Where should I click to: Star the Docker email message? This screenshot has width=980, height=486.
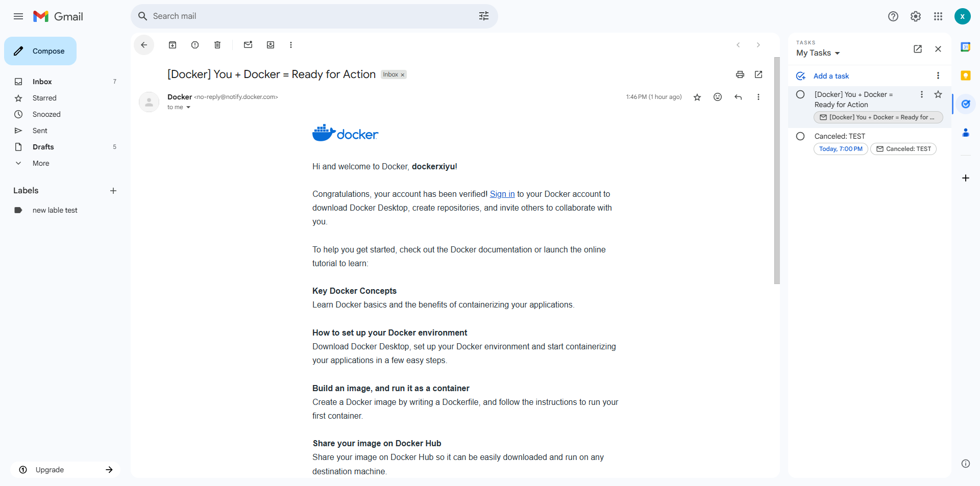tap(697, 97)
